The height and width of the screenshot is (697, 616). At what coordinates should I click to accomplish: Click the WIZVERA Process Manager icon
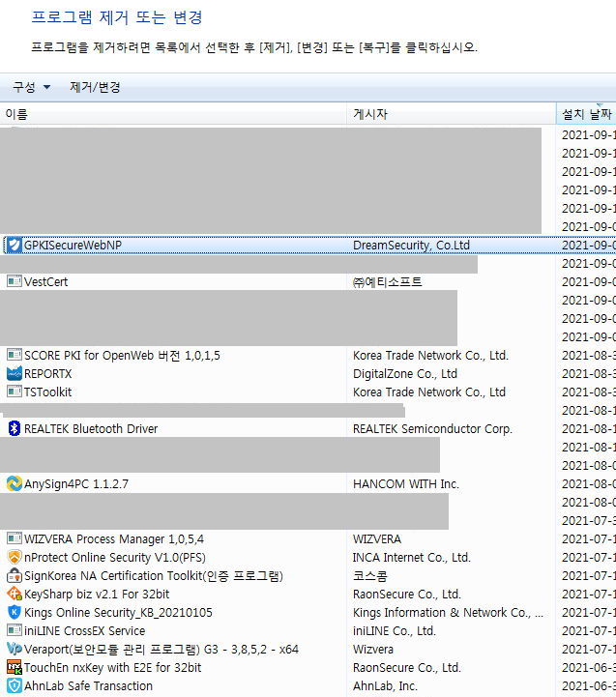15,538
